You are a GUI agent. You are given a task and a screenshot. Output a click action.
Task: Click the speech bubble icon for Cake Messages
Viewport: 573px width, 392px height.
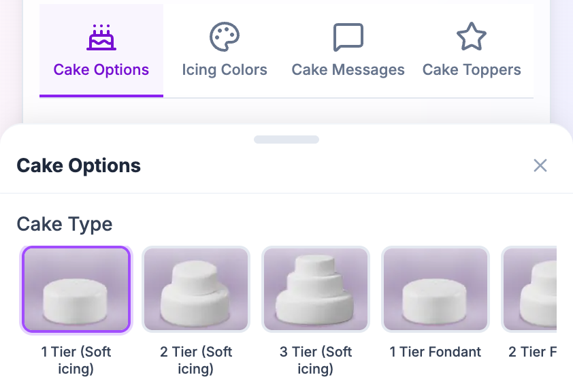(348, 35)
